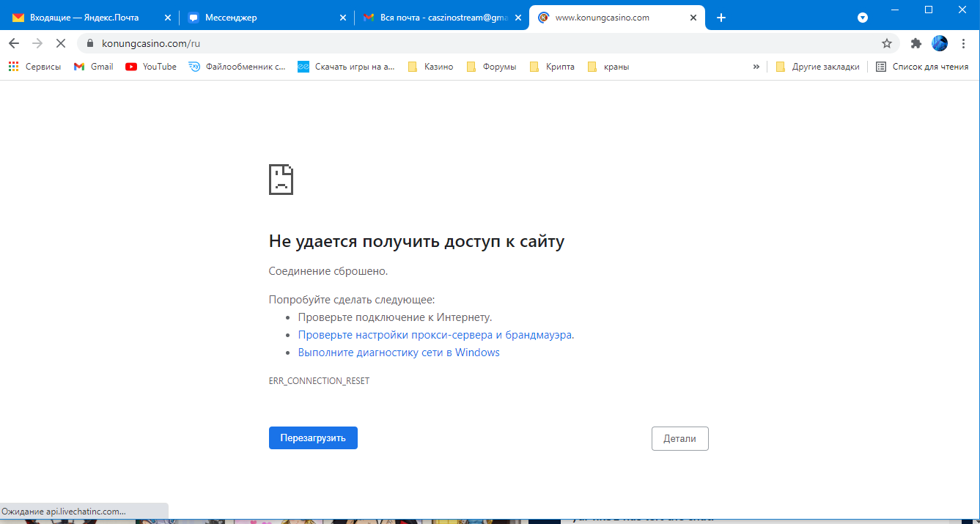Image resolution: width=980 pixels, height=524 pixels.
Task: Switch to the Яндекс.Почта inbox tab
Action: coord(84,18)
